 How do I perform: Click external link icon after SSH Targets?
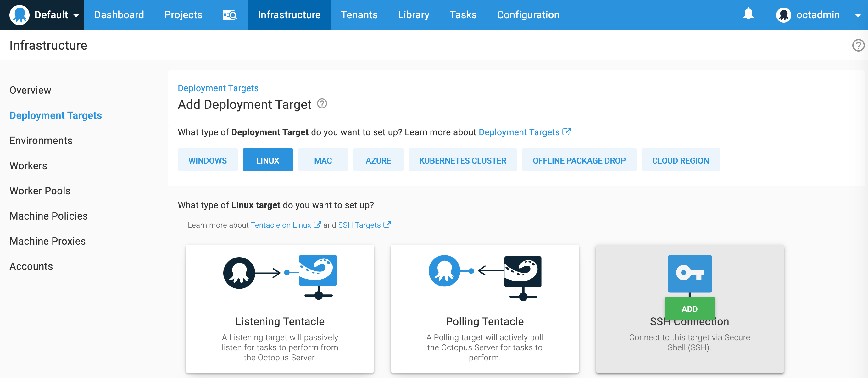tap(387, 225)
